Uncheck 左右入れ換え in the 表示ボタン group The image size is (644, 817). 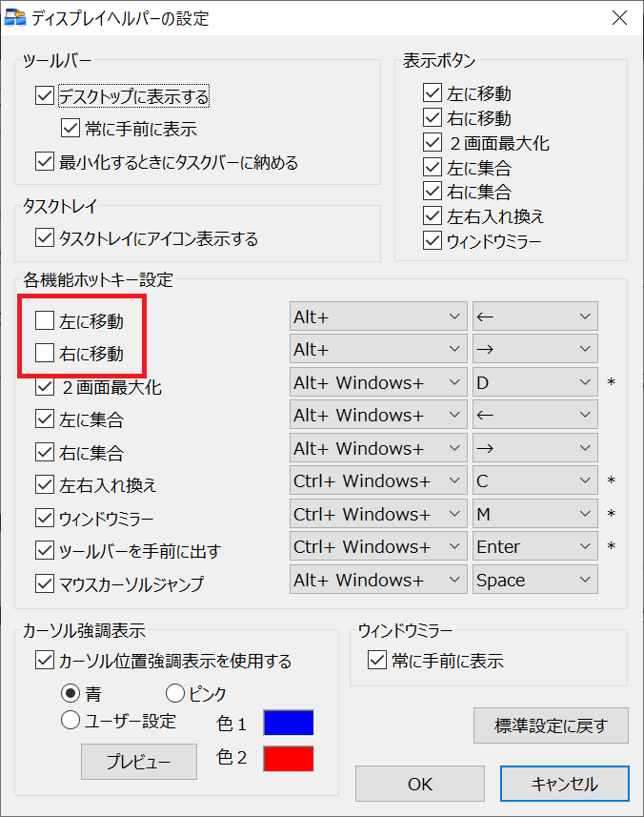point(433,216)
